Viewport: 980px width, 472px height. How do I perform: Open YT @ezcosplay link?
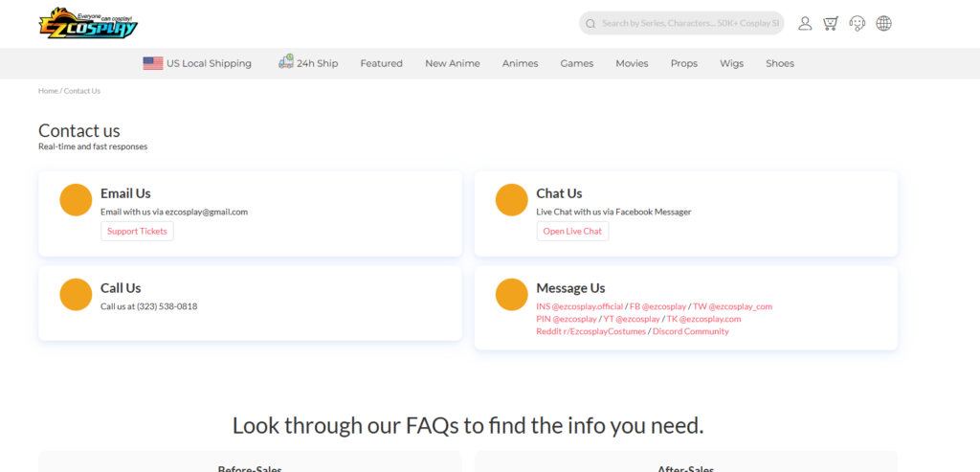pyautogui.click(x=632, y=319)
